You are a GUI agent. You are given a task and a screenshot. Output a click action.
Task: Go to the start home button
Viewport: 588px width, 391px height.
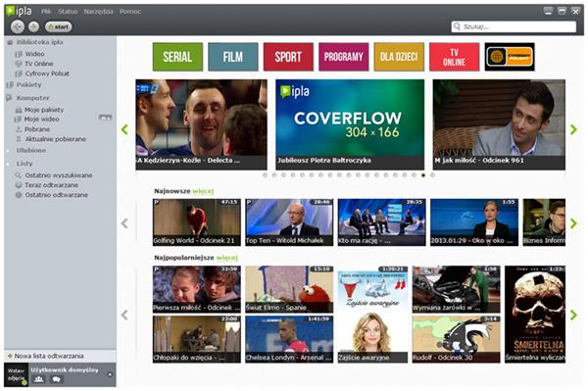click(59, 26)
